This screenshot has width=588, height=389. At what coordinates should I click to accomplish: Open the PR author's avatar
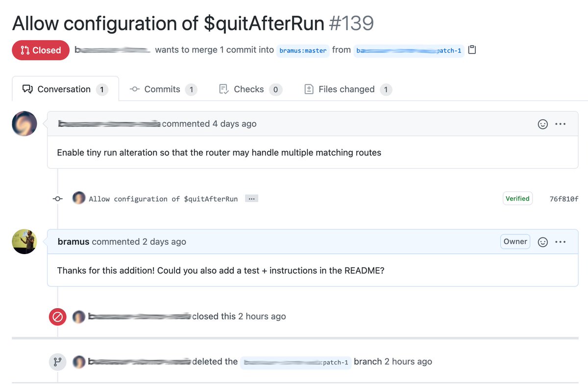[x=24, y=124]
